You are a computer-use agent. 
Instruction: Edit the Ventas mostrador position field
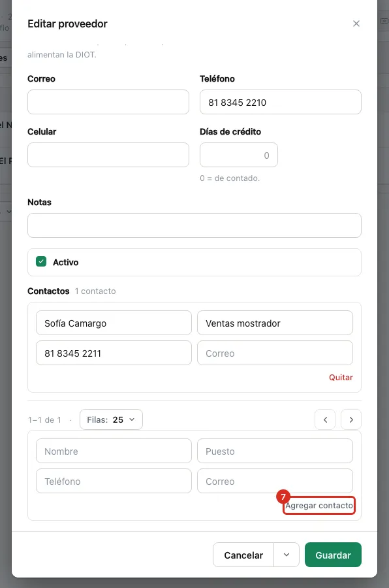point(275,323)
